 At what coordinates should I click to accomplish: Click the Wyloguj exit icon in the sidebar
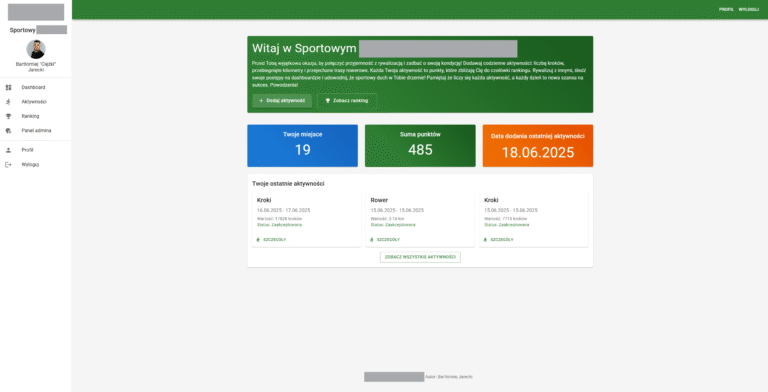point(8,165)
